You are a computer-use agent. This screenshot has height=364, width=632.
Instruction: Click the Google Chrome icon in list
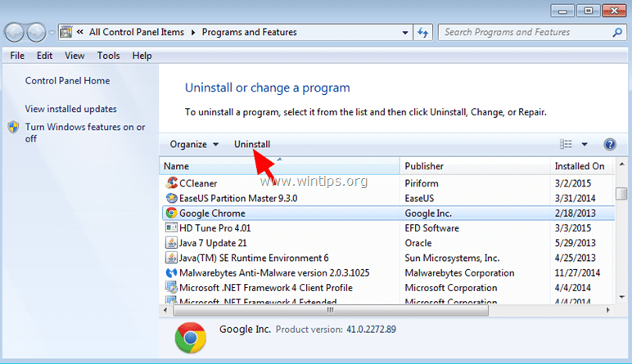(x=172, y=213)
